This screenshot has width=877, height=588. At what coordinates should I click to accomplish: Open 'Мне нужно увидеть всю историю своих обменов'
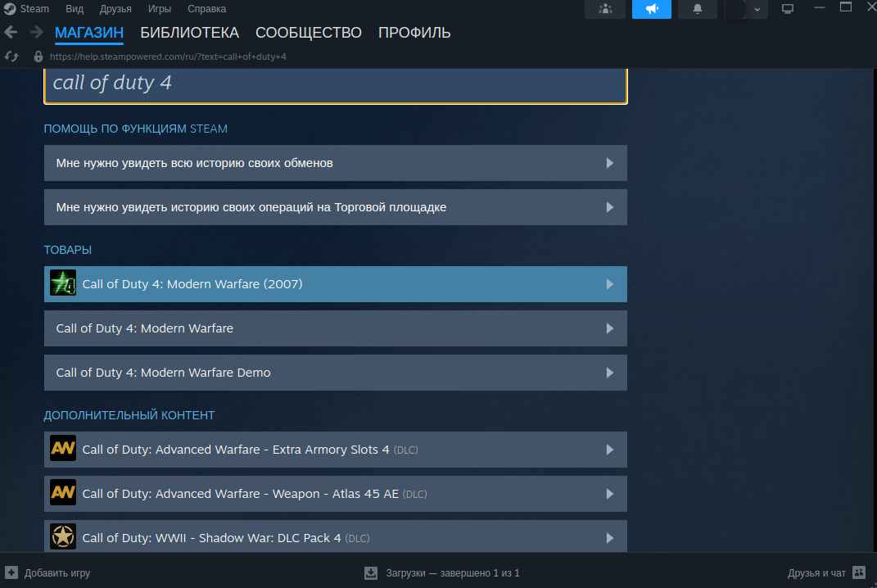(x=336, y=163)
